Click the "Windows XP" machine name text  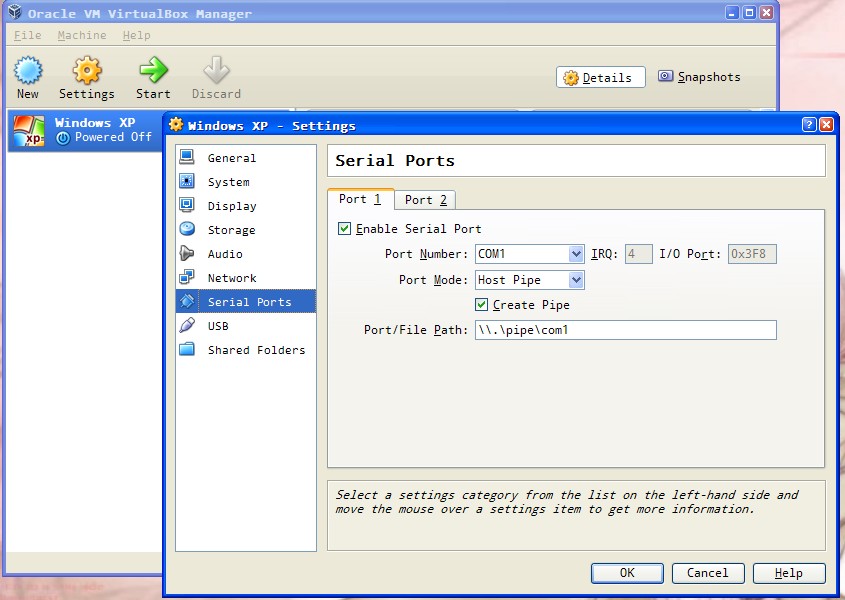tap(95, 122)
